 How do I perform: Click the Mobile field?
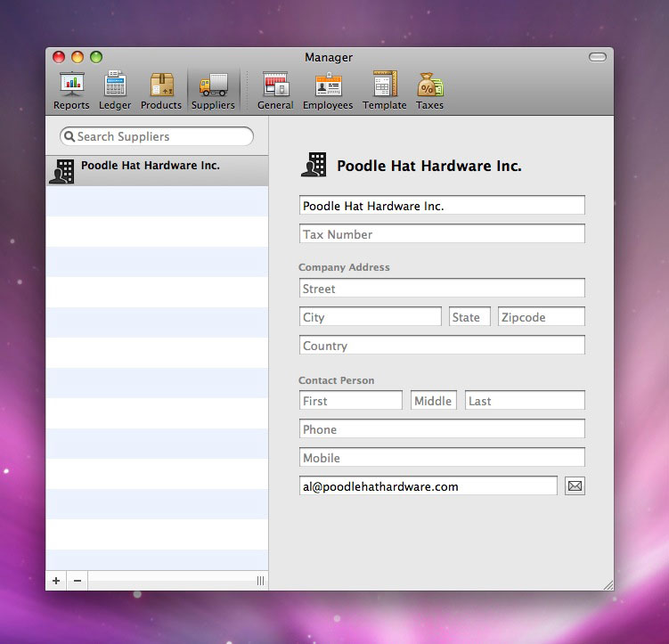(442, 458)
